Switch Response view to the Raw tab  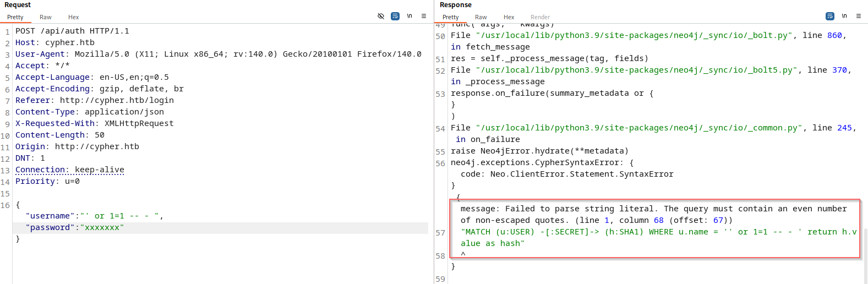[x=481, y=17]
